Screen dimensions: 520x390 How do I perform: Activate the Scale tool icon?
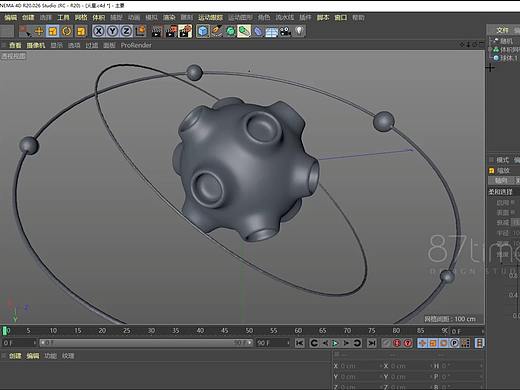tap(52, 31)
